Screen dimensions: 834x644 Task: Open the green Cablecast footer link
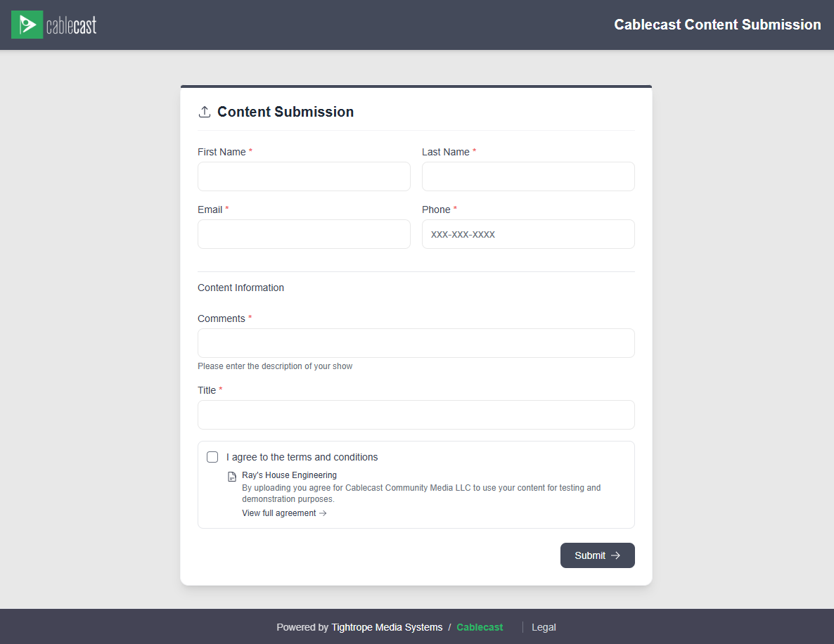(x=479, y=627)
